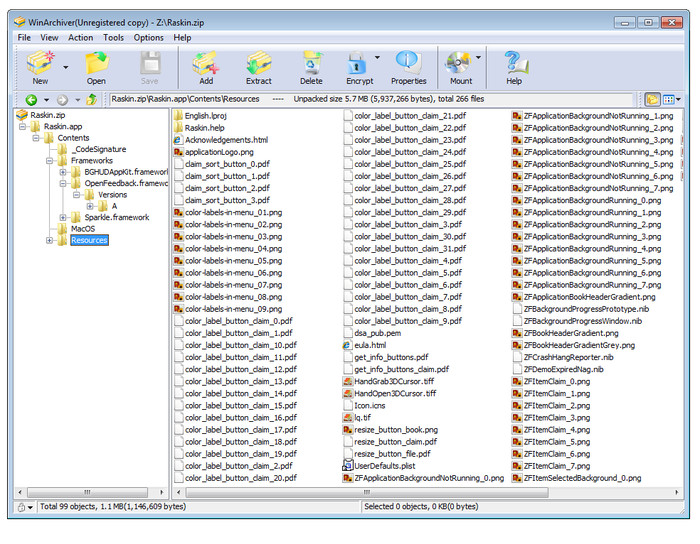Select ZFApplicationBookHeaderGradient.png file
Screen dimensions: 700x544
click(x=590, y=297)
